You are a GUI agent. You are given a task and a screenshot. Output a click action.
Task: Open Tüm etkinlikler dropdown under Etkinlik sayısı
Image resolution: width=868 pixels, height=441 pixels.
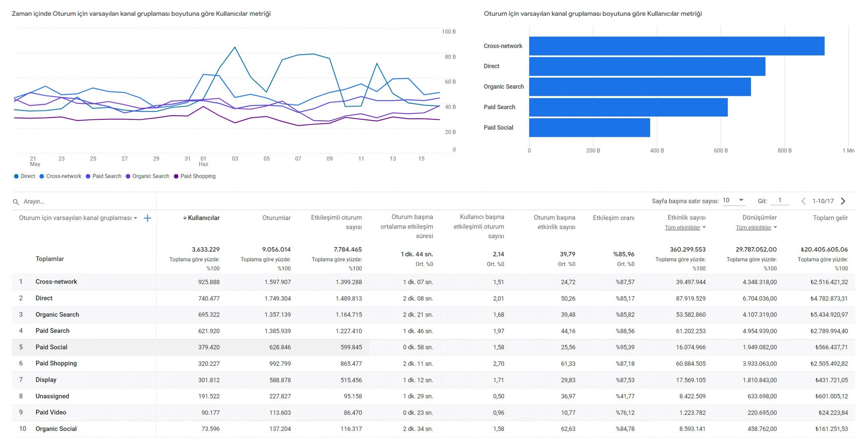[685, 228]
